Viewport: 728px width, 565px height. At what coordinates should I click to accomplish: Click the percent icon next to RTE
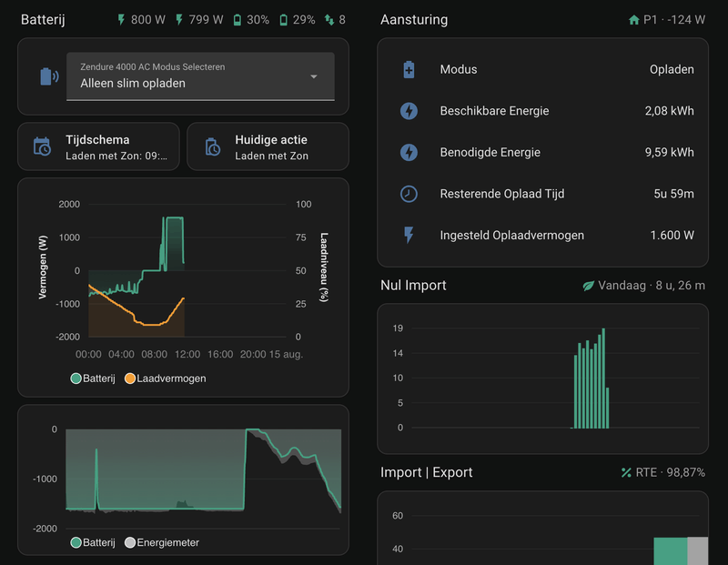(x=626, y=472)
